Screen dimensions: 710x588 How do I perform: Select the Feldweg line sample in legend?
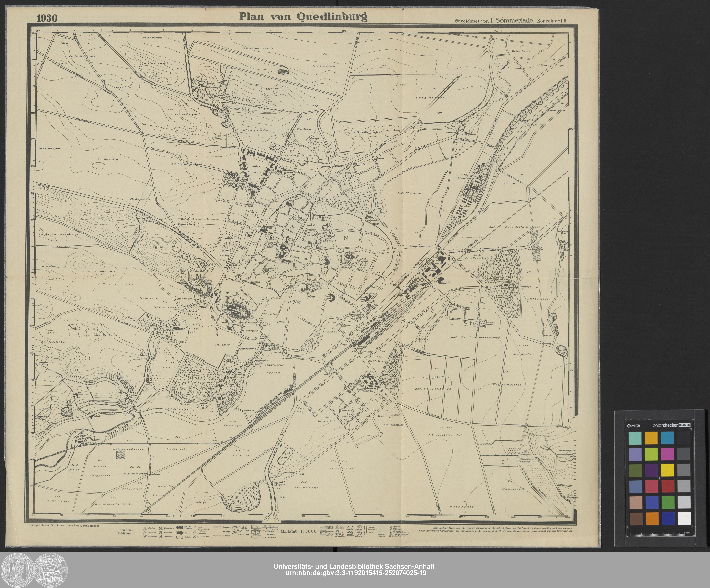coord(217,532)
